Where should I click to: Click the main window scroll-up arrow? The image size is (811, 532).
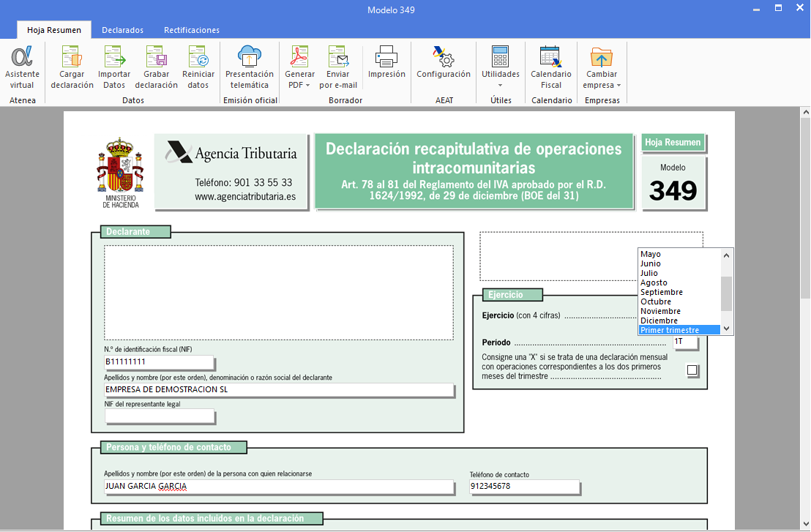click(x=805, y=112)
